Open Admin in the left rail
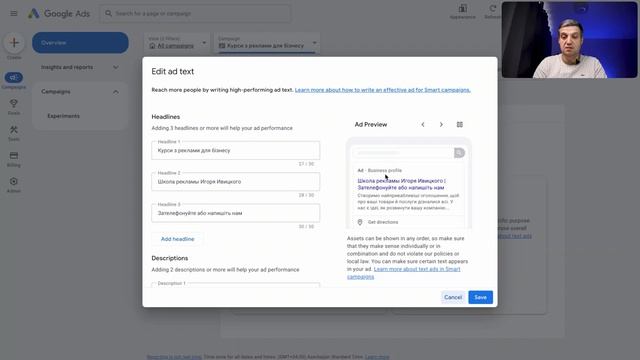Image resolution: width=640 pixels, height=360 pixels. (x=13, y=184)
